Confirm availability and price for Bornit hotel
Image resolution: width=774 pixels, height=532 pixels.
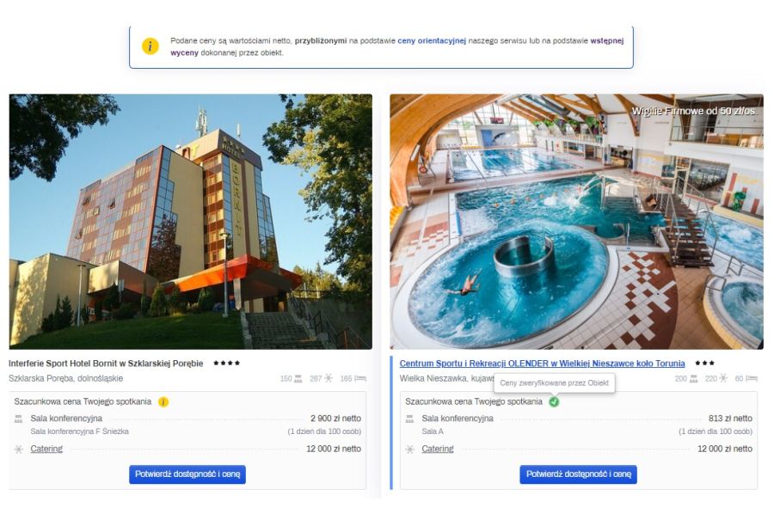pyautogui.click(x=187, y=474)
